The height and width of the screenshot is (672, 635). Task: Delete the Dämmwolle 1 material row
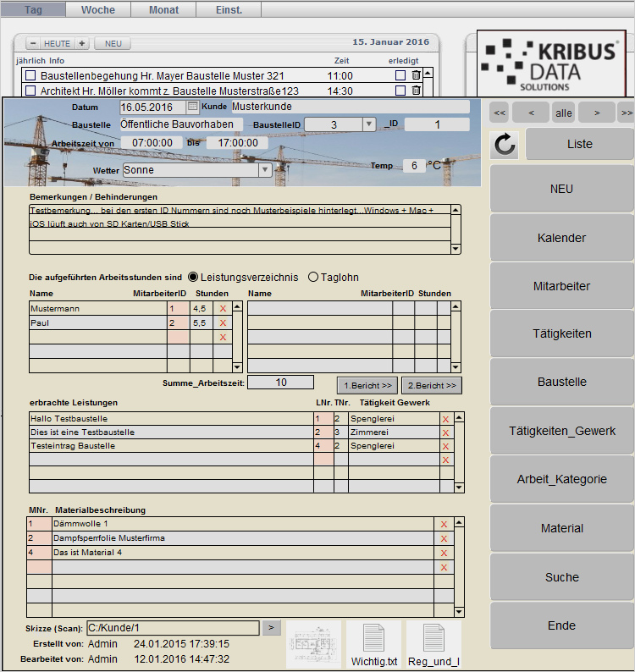pos(444,524)
